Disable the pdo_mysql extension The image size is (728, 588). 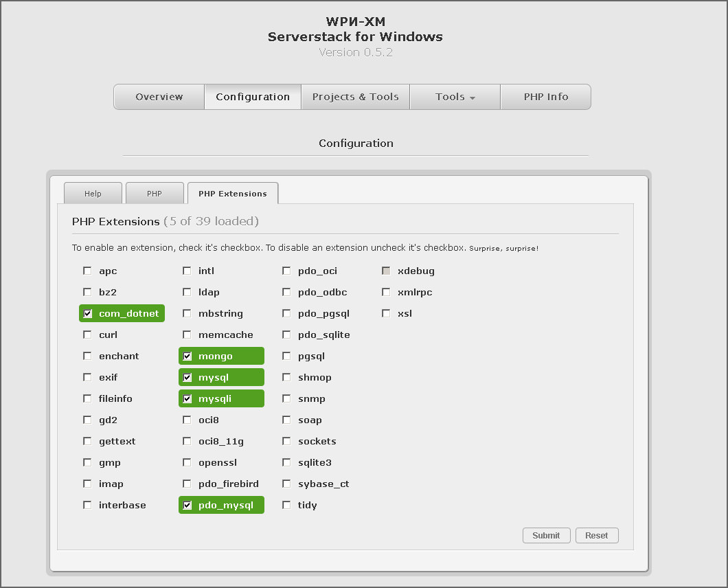[187, 506]
